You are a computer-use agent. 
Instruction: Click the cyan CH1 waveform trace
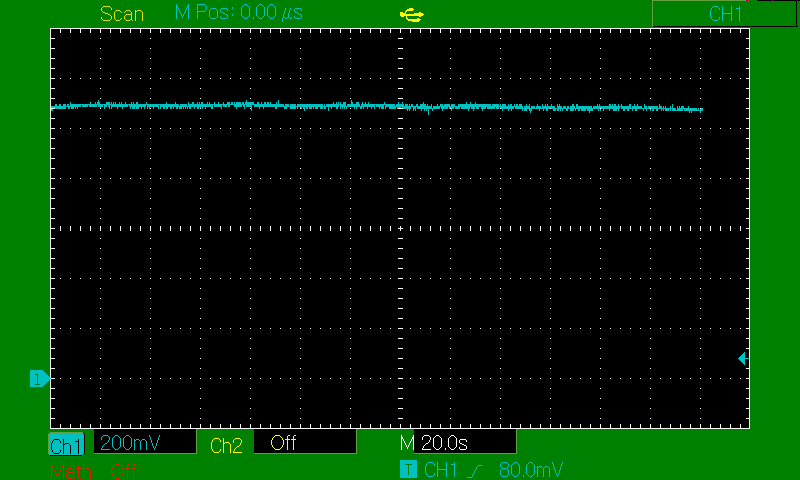pyautogui.click(x=377, y=107)
